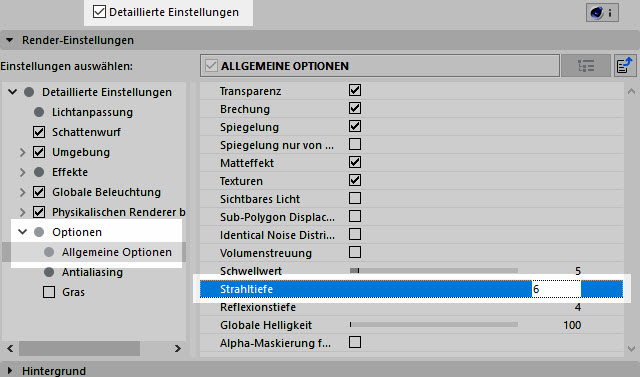Expand the Effekte tree node
Screen dimensions: 640x377
pyautogui.click(x=22, y=172)
